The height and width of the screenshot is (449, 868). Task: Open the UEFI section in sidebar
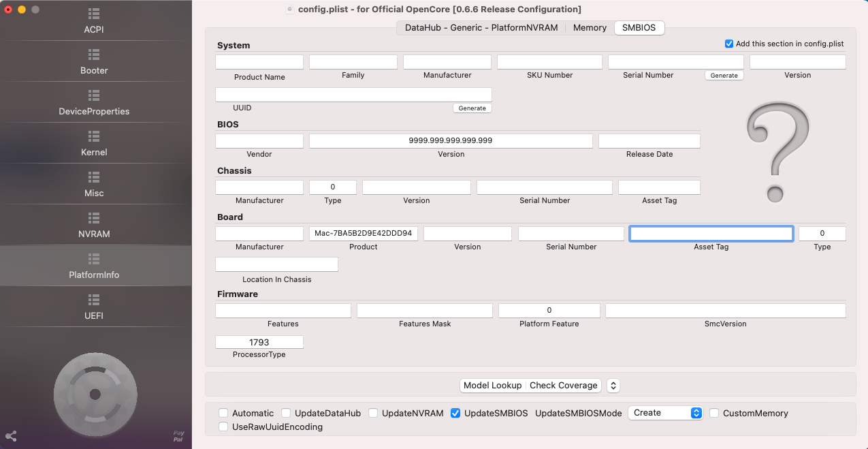95,307
